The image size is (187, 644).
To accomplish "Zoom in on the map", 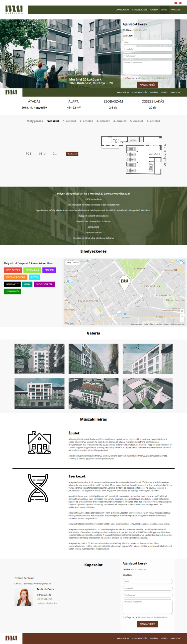I will (182, 316).
